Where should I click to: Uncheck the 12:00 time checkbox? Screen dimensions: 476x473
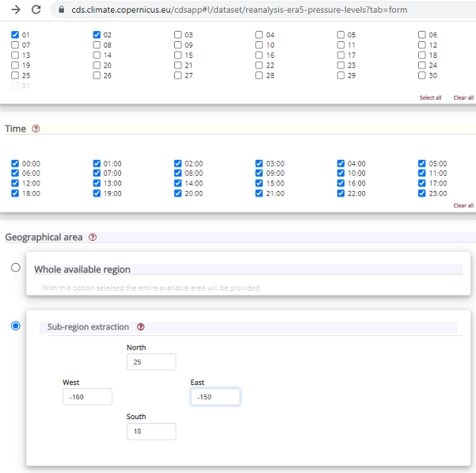pos(15,183)
